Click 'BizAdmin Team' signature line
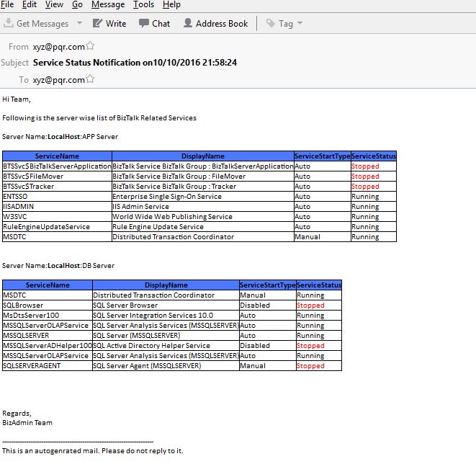 tap(27, 423)
